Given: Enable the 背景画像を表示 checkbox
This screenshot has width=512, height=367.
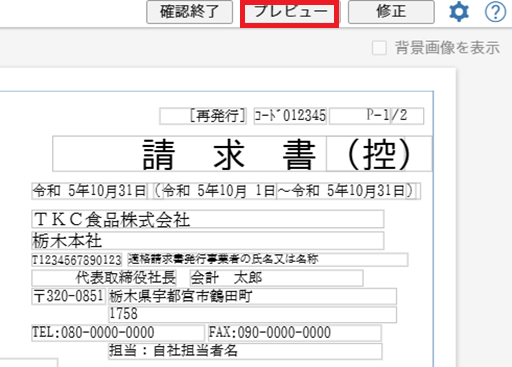Looking at the screenshot, I should click(x=379, y=48).
